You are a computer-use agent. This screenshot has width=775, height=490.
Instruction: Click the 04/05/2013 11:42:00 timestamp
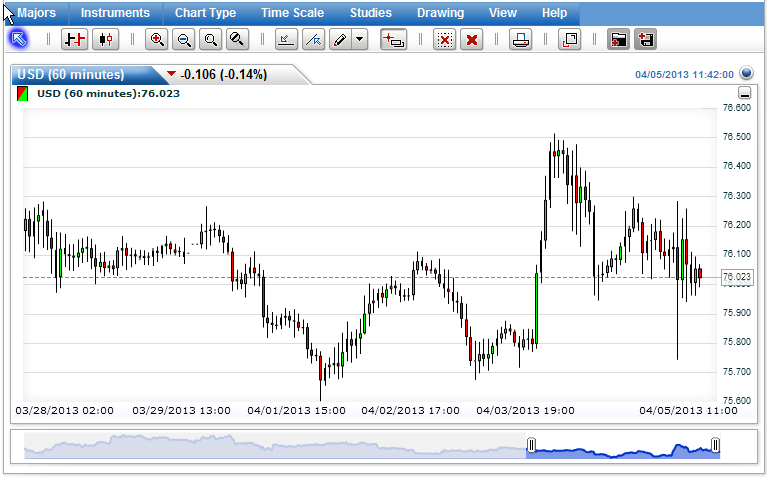click(685, 75)
